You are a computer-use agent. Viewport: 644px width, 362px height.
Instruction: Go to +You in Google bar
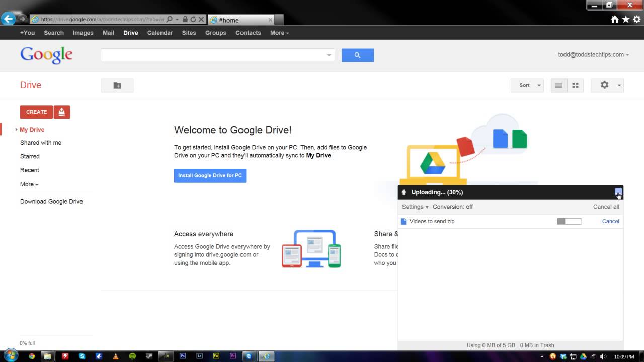[x=27, y=33]
